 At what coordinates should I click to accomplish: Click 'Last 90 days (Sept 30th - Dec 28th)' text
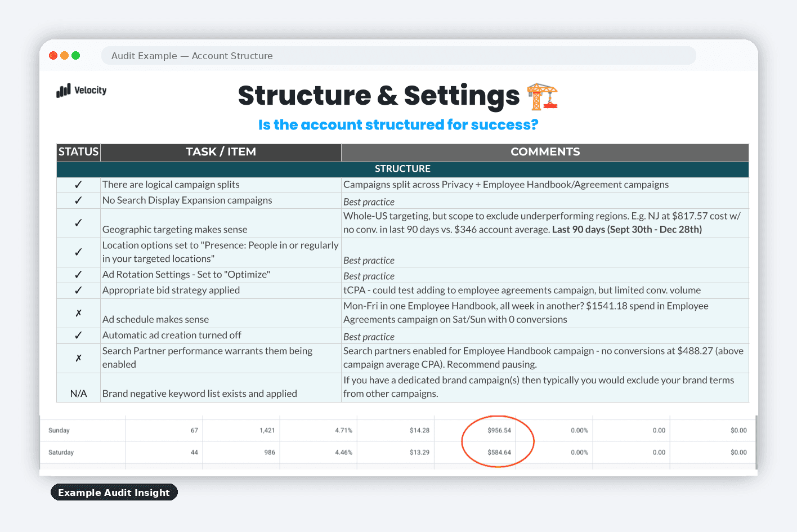(627, 230)
